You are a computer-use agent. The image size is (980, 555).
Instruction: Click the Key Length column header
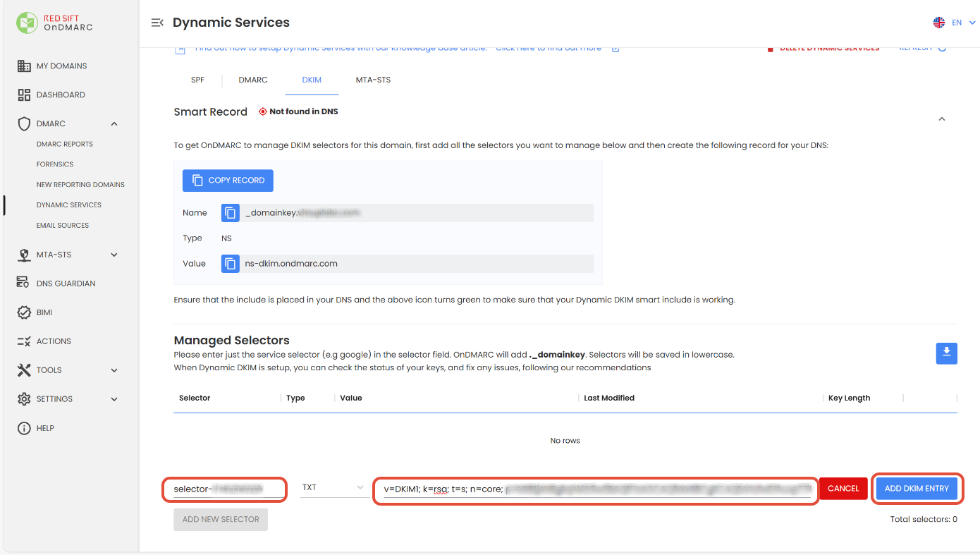(x=849, y=398)
